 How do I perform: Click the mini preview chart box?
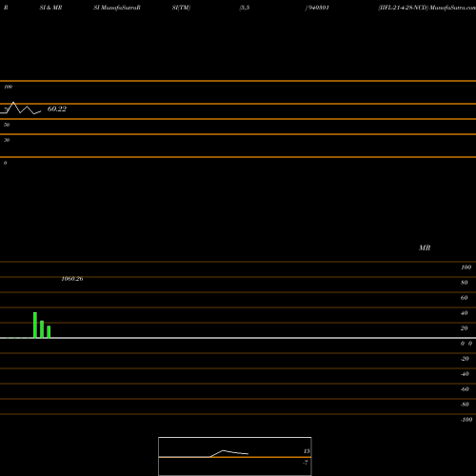(235, 456)
